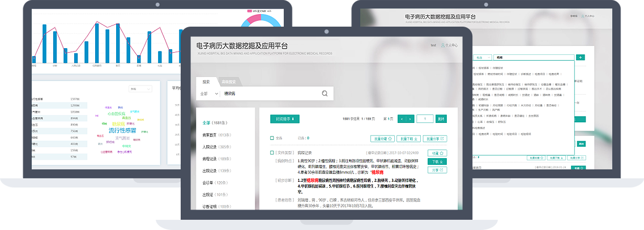This screenshot has width=644, height=230.
Task: Select the 搜索 tab
Action: 206,82
